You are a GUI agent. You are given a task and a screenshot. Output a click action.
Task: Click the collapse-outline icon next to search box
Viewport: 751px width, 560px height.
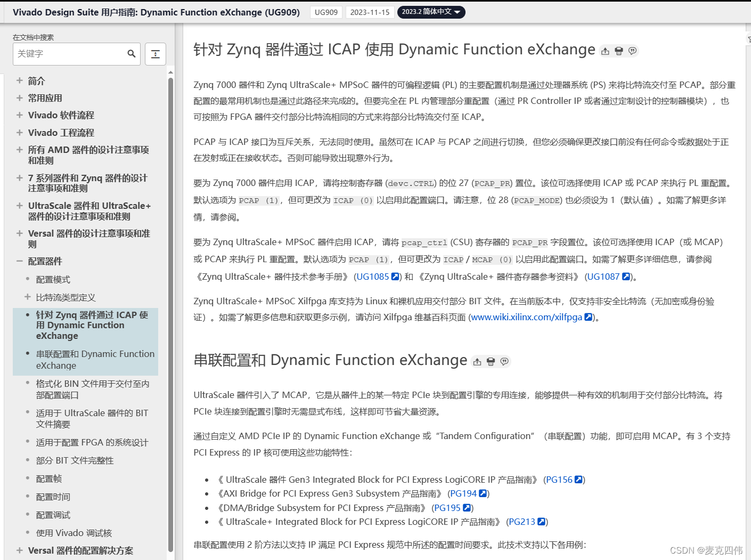[155, 54]
